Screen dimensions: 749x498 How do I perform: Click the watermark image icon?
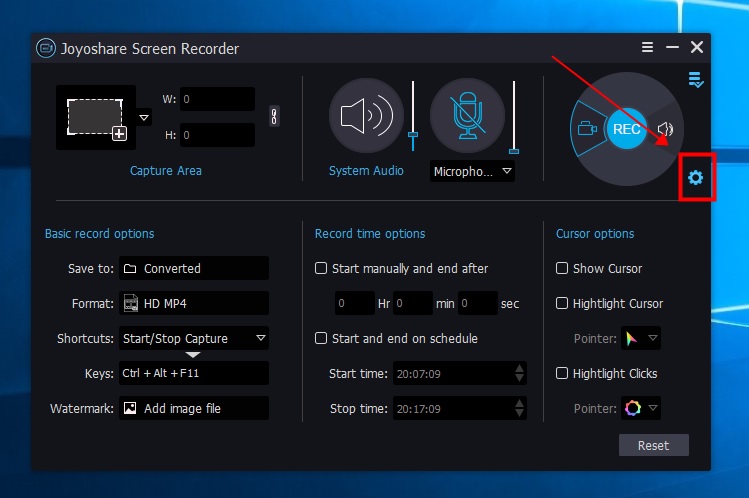(130, 408)
